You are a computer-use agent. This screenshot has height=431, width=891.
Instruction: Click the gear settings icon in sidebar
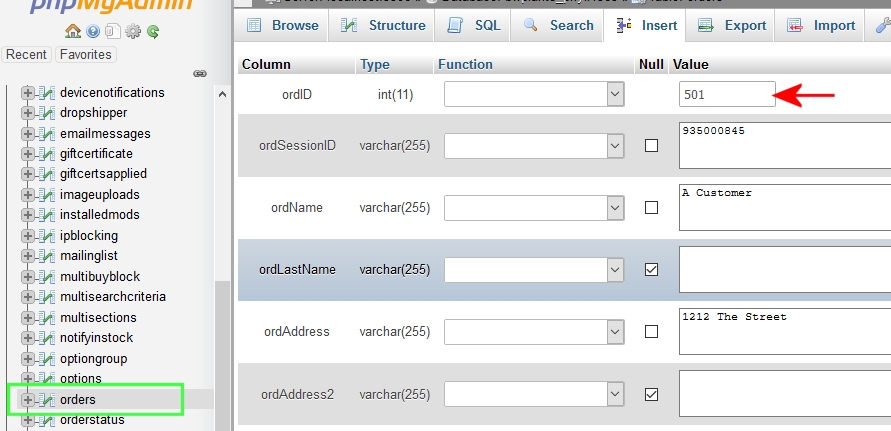133,32
